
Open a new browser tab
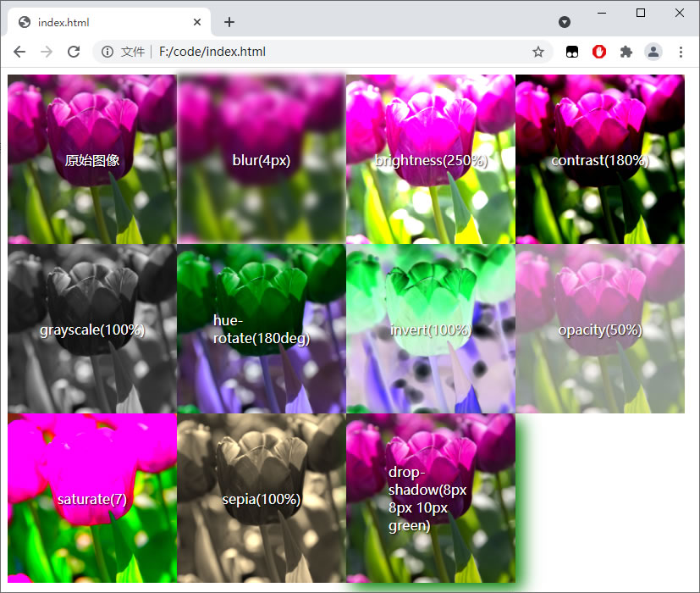click(229, 22)
